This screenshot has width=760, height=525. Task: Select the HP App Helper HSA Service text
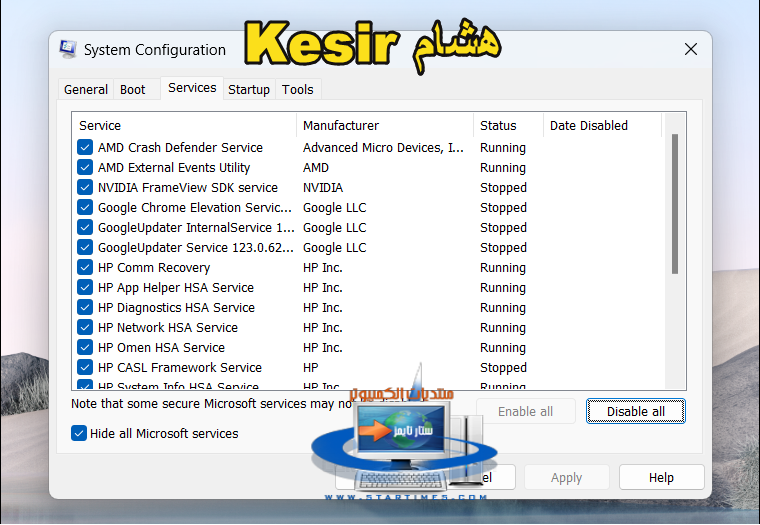pyautogui.click(x=176, y=287)
